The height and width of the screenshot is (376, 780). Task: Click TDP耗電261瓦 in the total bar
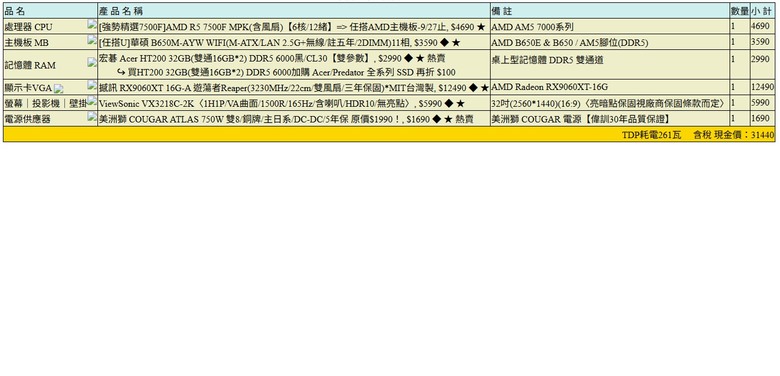pos(652,135)
